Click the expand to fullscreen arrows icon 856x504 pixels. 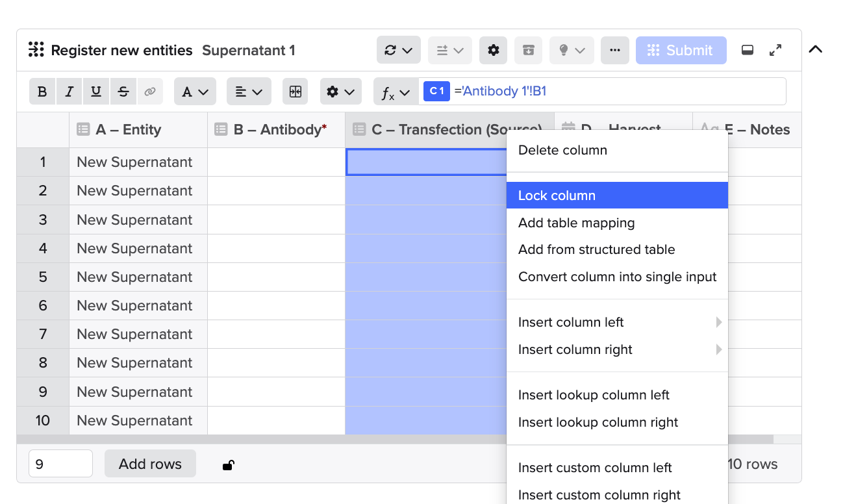[775, 49]
